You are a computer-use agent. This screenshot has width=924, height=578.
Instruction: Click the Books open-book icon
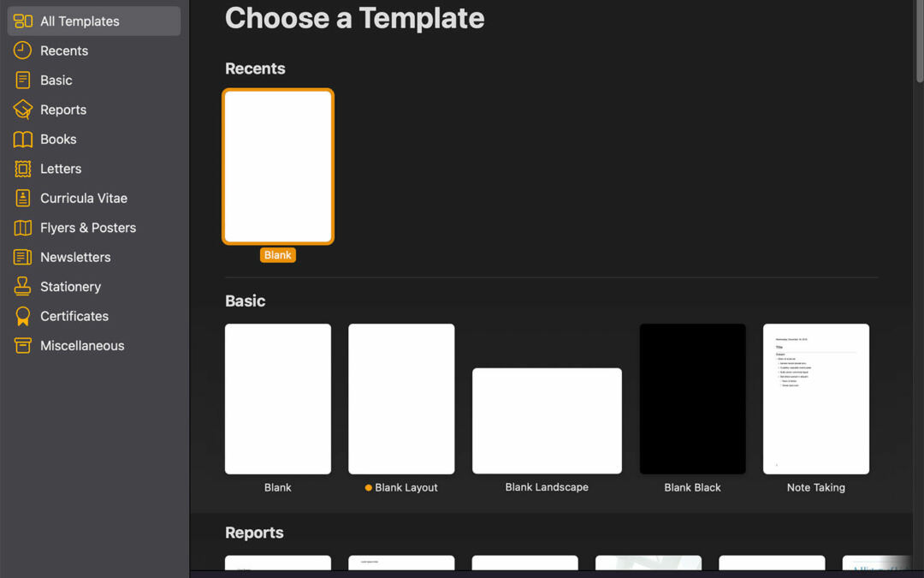click(23, 140)
